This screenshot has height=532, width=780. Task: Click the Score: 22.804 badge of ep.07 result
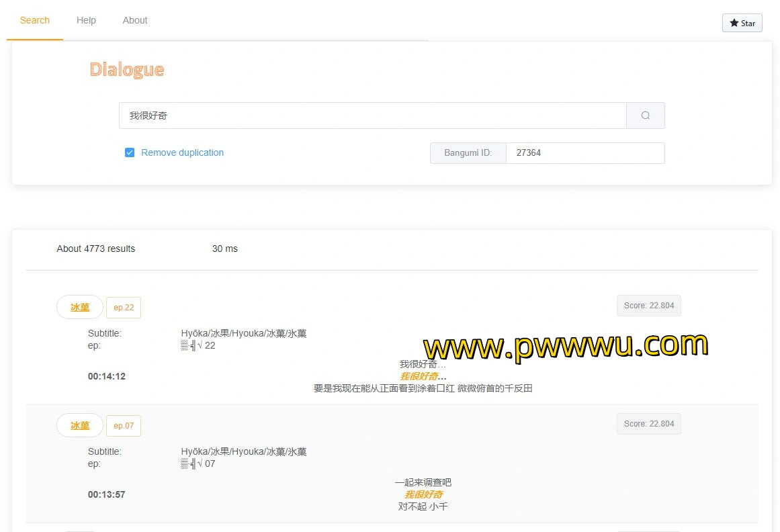point(649,424)
